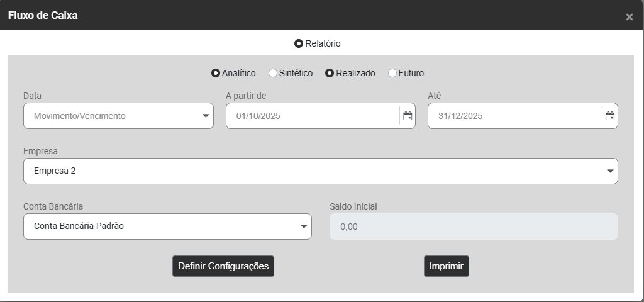Open calendar picker for Até date

point(609,116)
